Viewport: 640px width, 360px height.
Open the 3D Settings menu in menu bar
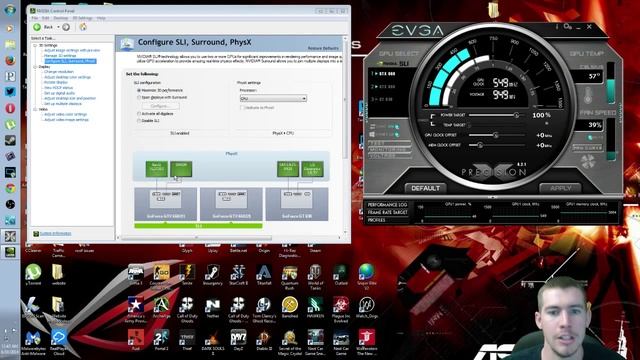point(82,18)
